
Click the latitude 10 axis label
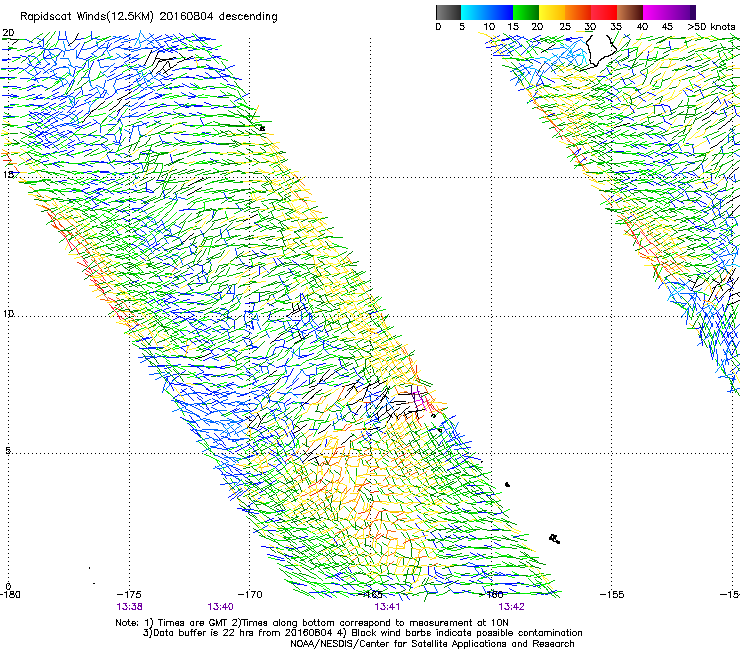(x=8, y=313)
